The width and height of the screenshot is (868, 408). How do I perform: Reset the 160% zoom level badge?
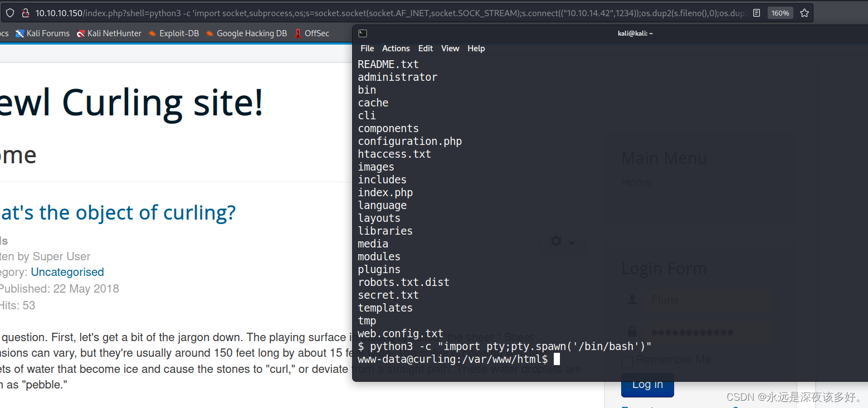coord(780,13)
